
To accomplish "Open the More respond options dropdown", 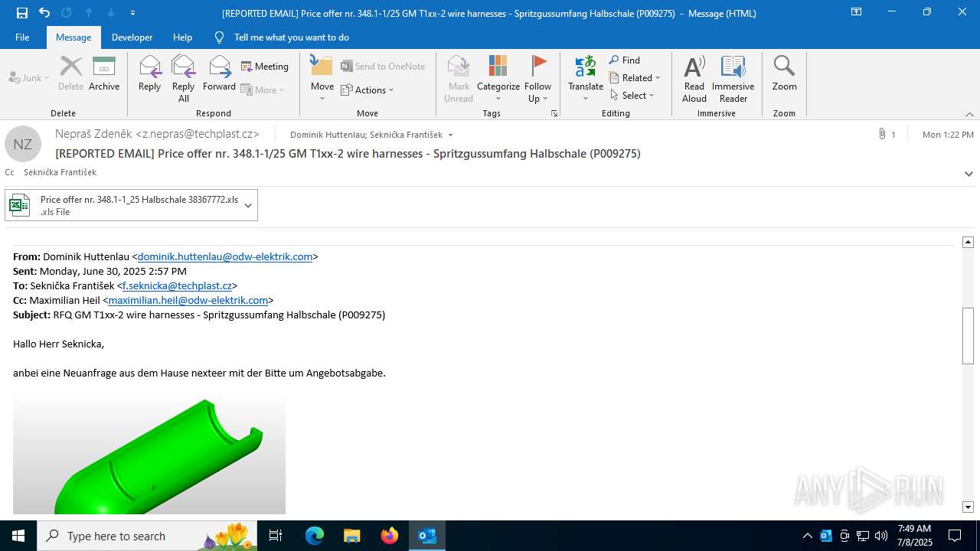I will tap(263, 90).
